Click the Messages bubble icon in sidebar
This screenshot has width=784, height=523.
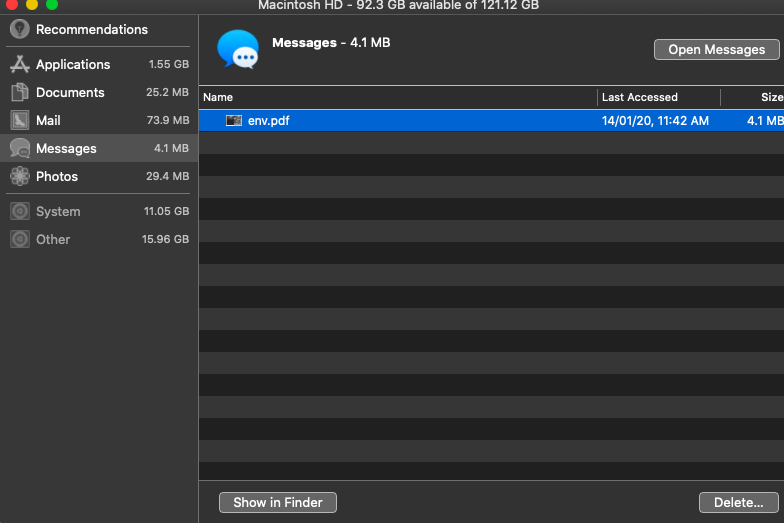coord(20,148)
